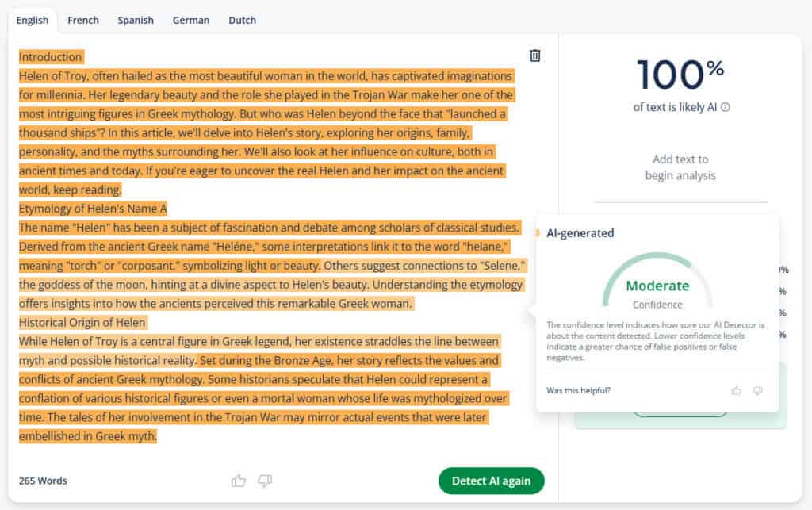
Task: Give thumbs down below the text area
Action: (265, 481)
